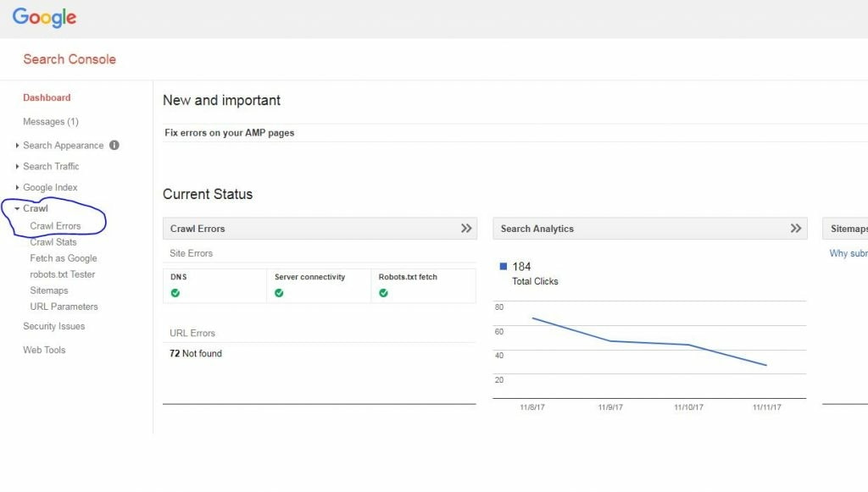
Task: Click the Current Status heading
Action: tap(208, 194)
